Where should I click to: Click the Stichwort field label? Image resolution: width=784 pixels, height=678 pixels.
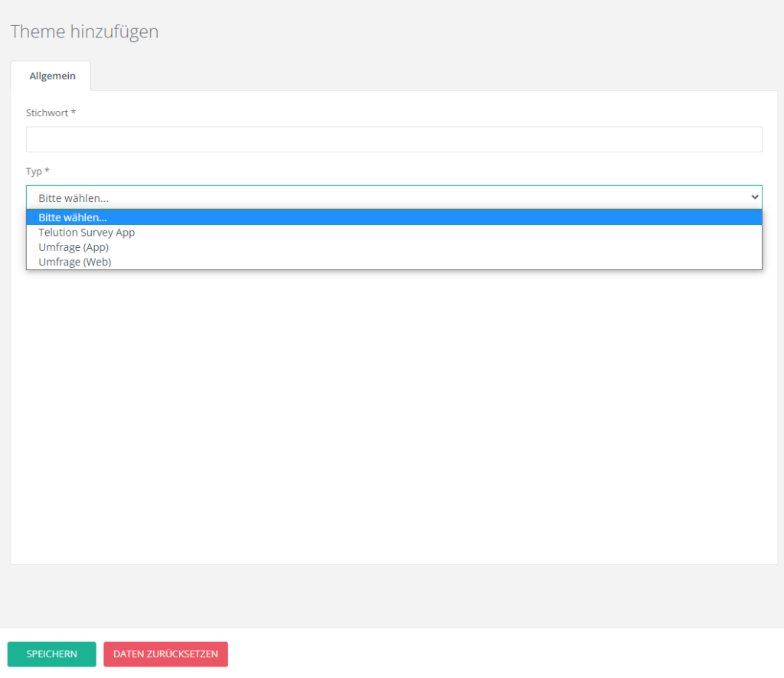47,112
